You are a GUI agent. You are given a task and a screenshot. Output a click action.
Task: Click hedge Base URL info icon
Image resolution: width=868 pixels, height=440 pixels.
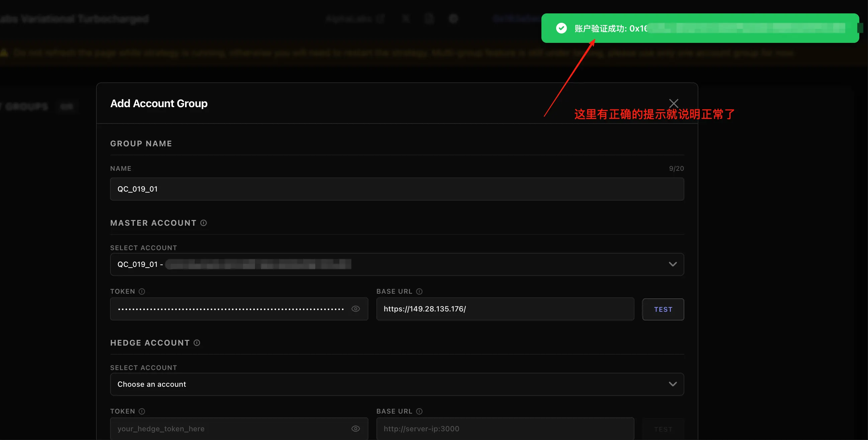pyautogui.click(x=419, y=411)
